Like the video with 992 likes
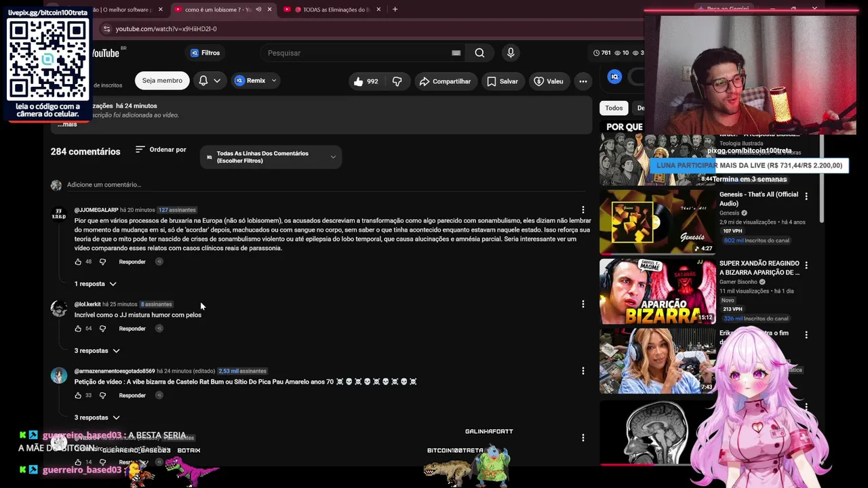This screenshot has width=868, height=488. 366,81
